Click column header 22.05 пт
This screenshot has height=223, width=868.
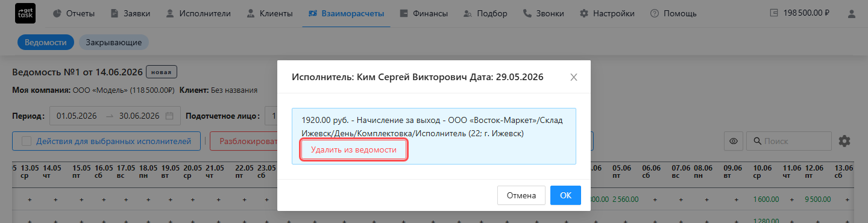(x=244, y=172)
